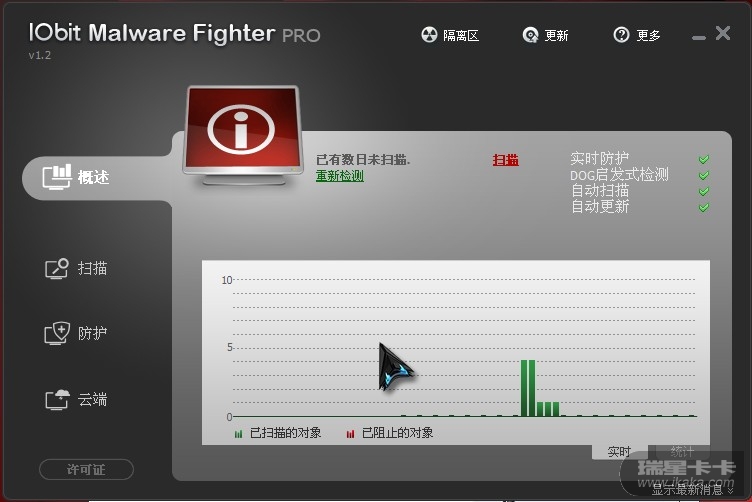Toggle the DOG启发式检测 green checkmark

pos(704,175)
